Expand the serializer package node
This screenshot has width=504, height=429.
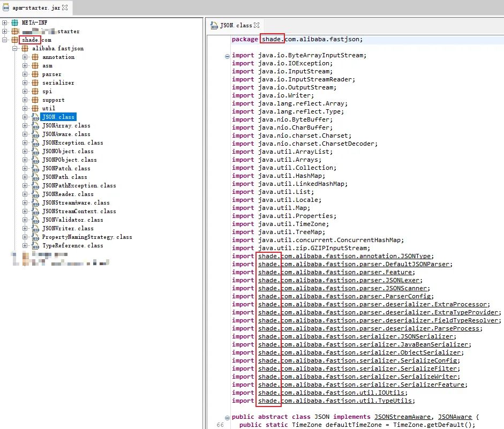pos(25,82)
